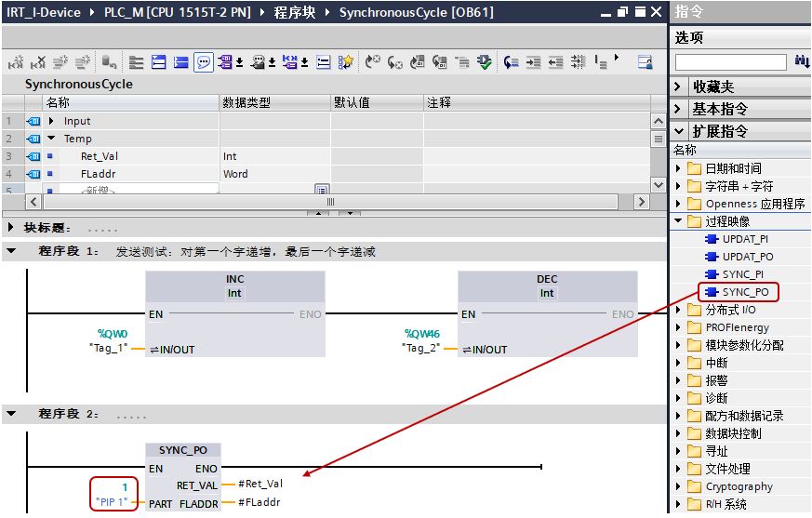Click the Word data type cell
This screenshot has height=518, width=812.
coord(274,174)
